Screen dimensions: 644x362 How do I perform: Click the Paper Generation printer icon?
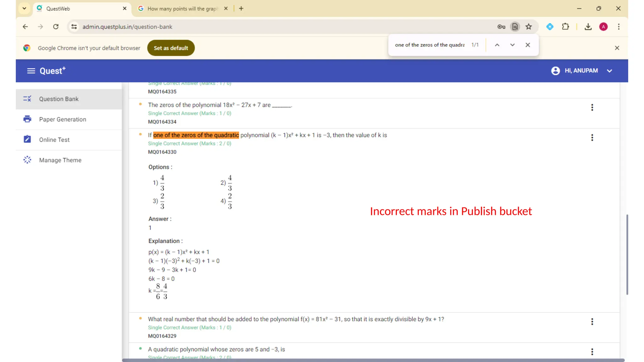pos(27,119)
